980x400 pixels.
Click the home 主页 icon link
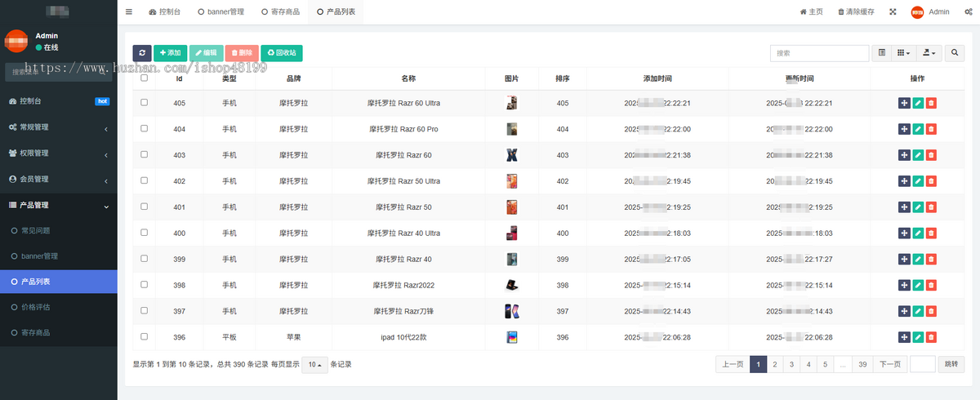(x=811, y=11)
